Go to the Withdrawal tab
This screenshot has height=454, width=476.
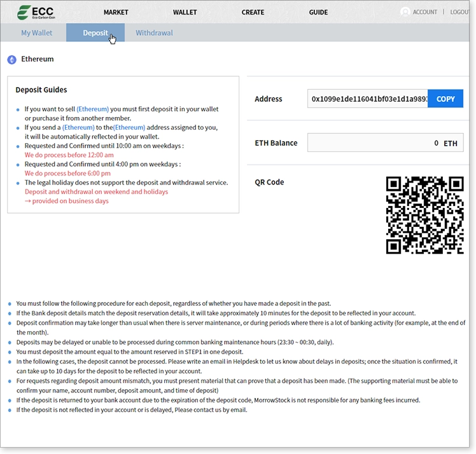[x=154, y=33]
